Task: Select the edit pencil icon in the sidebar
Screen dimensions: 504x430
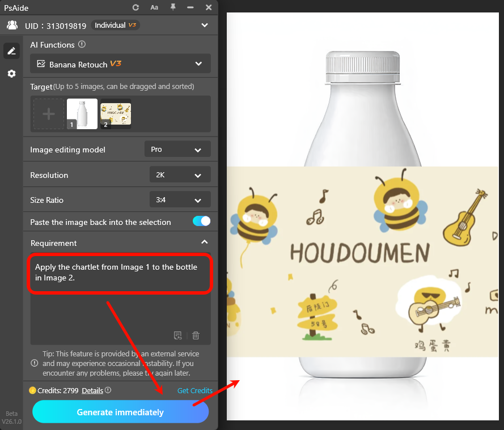Action: tap(11, 50)
